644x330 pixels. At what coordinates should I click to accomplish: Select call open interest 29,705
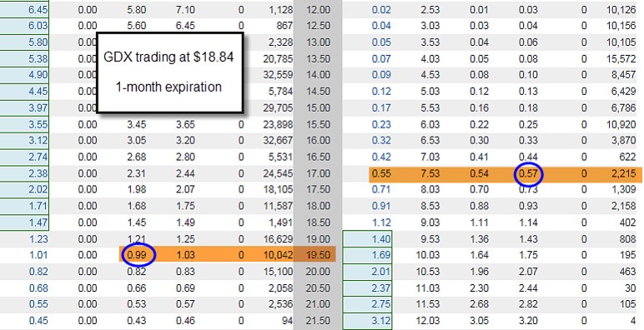[278, 107]
